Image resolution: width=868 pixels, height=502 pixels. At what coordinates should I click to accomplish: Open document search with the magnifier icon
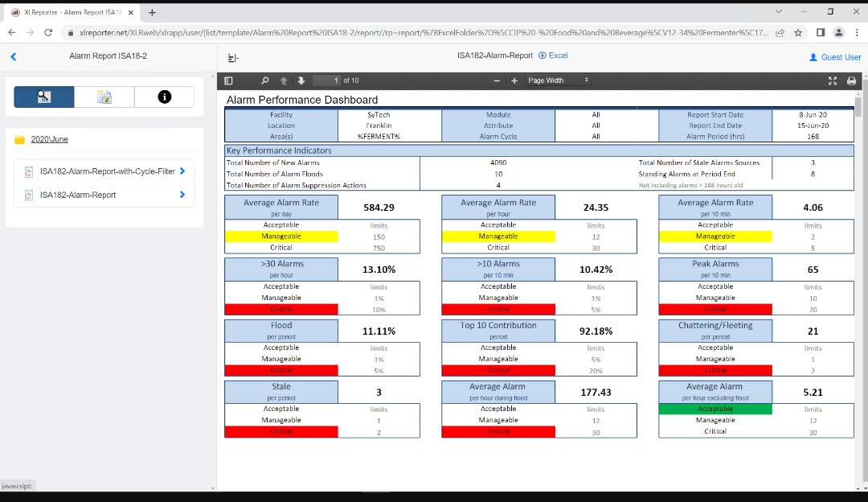point(264,80)
